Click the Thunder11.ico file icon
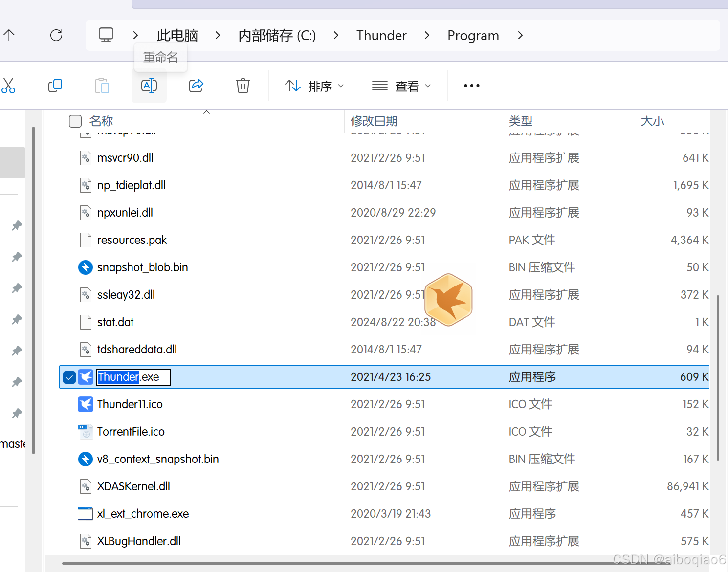Screen dimensions: 728x572 86,404
